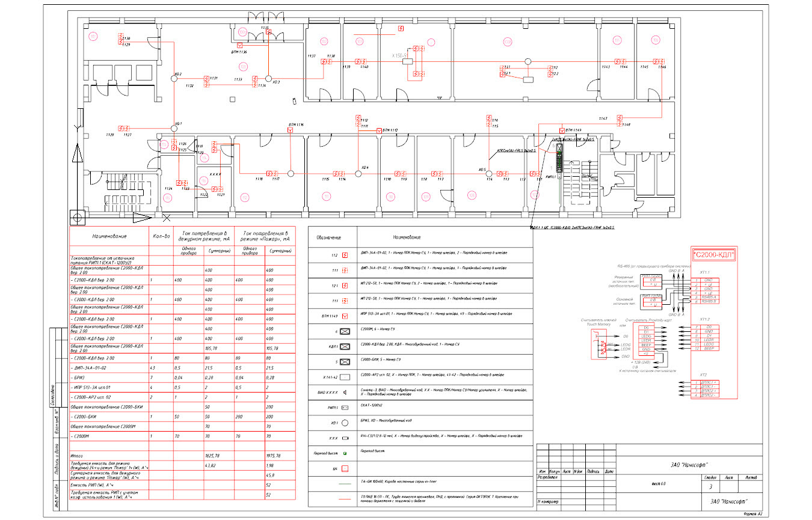Select the ХО3 junction node on floor plan
812x520 pixels.
coord(268,78)
